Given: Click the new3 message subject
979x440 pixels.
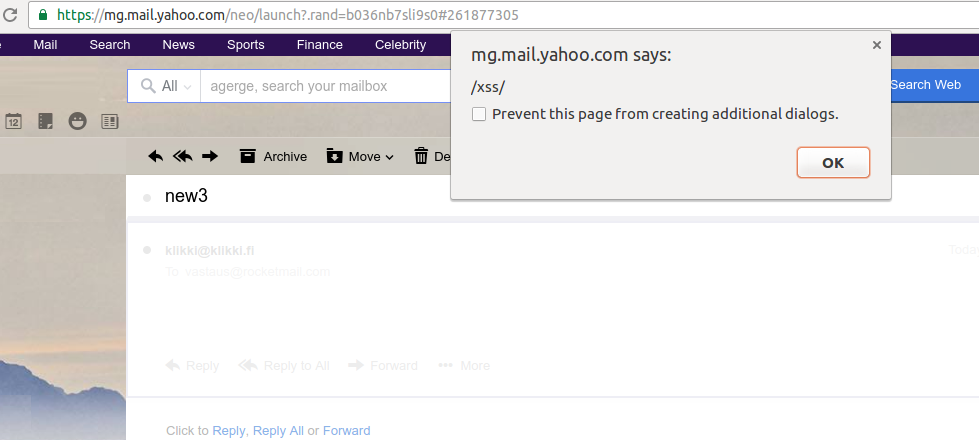Looking at the screenshot, I should [186, 196].
